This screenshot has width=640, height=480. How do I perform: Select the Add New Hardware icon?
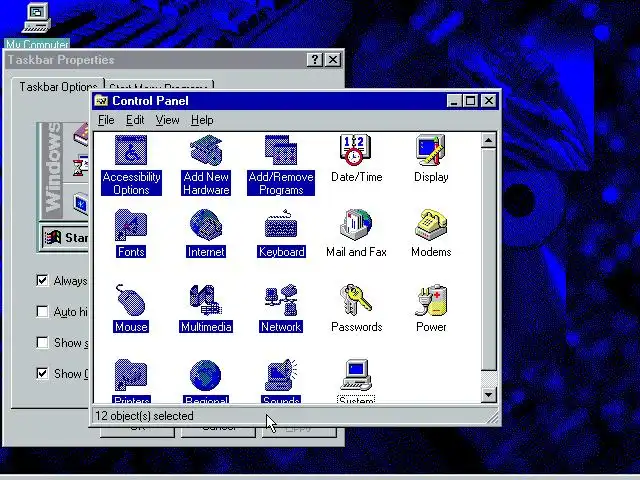click(206, 150)
